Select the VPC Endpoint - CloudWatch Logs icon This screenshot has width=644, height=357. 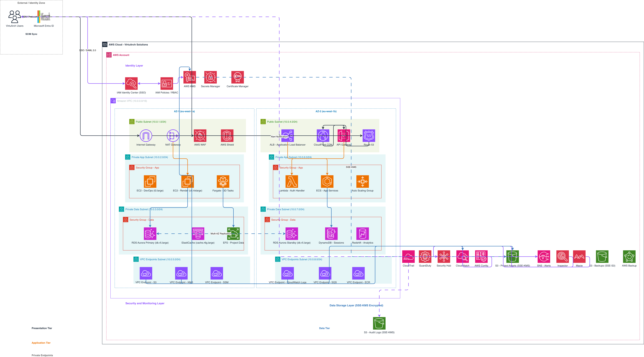pos(288,273)
